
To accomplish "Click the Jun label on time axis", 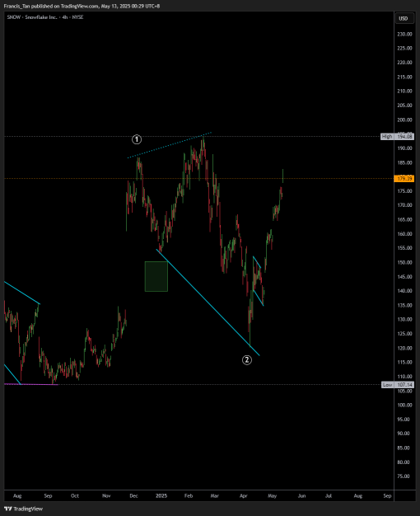I will point(301,495).
